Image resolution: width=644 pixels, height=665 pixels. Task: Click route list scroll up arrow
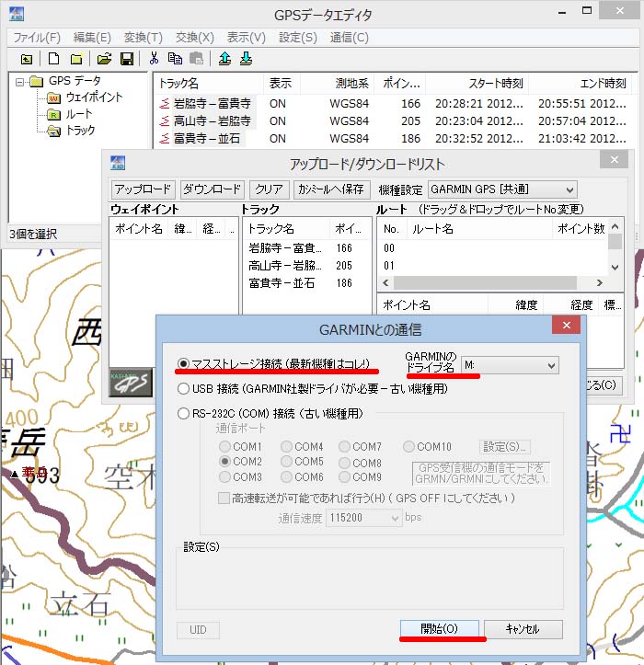615,227
